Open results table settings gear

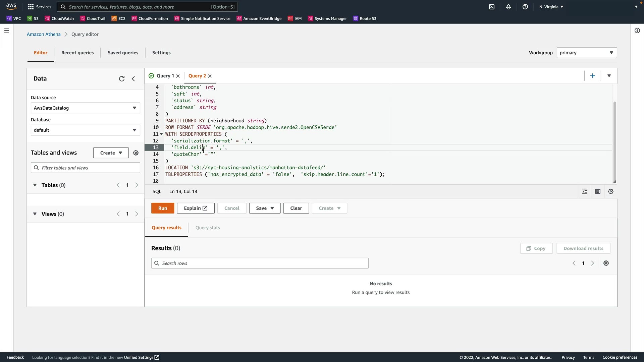(x=606, y=263)
